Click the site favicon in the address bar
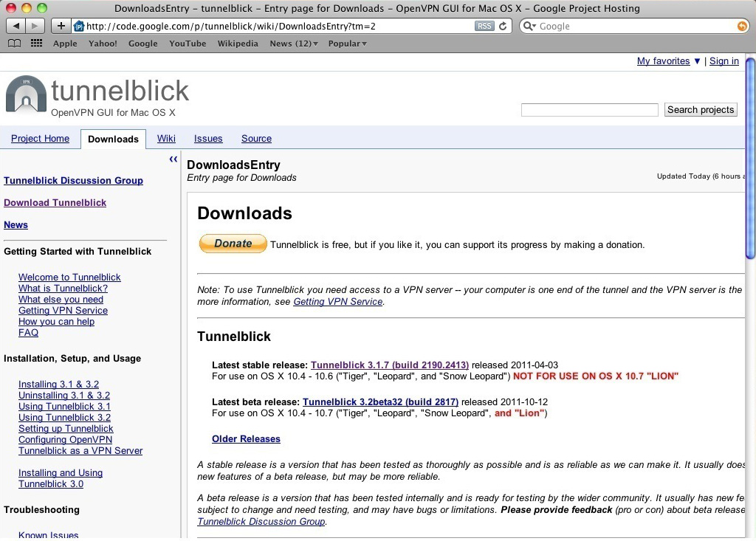The height and width of the screenshot is (541, 756). 78,26
